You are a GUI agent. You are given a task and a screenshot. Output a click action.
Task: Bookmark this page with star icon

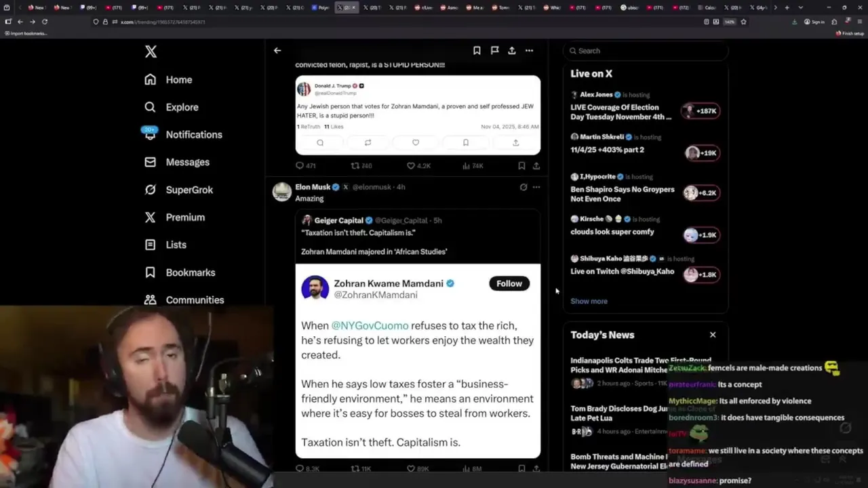coord(743,22)
